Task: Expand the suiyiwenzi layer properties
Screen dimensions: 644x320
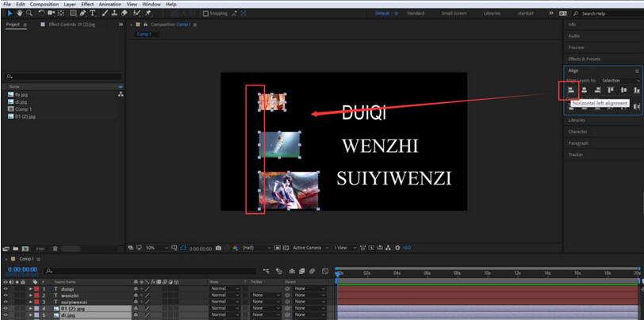Action: 31,302
